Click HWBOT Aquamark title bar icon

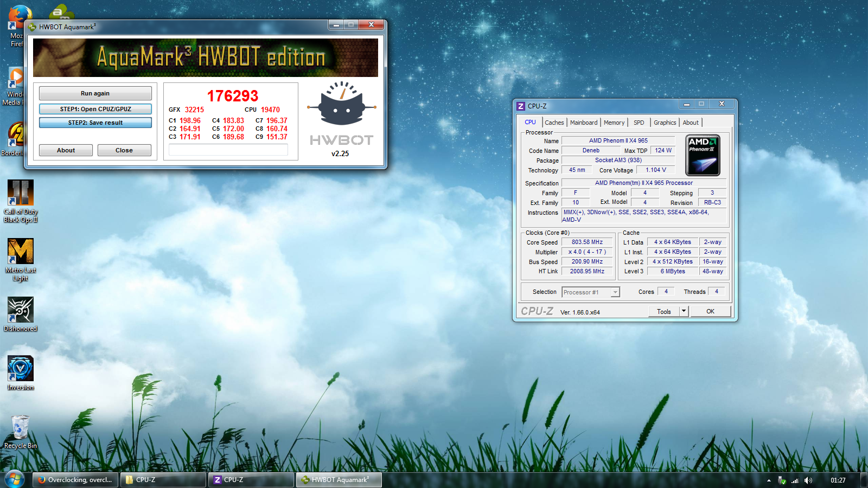[32, 27]
